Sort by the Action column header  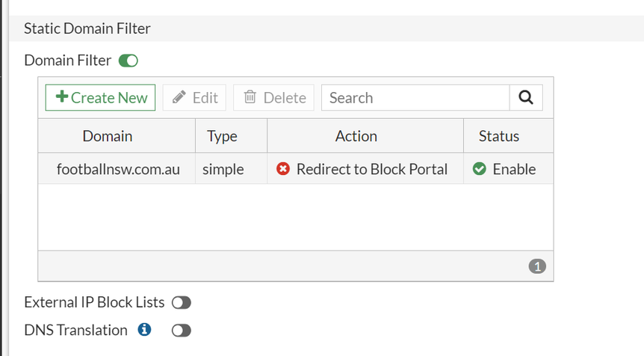(x=356, y=136)
